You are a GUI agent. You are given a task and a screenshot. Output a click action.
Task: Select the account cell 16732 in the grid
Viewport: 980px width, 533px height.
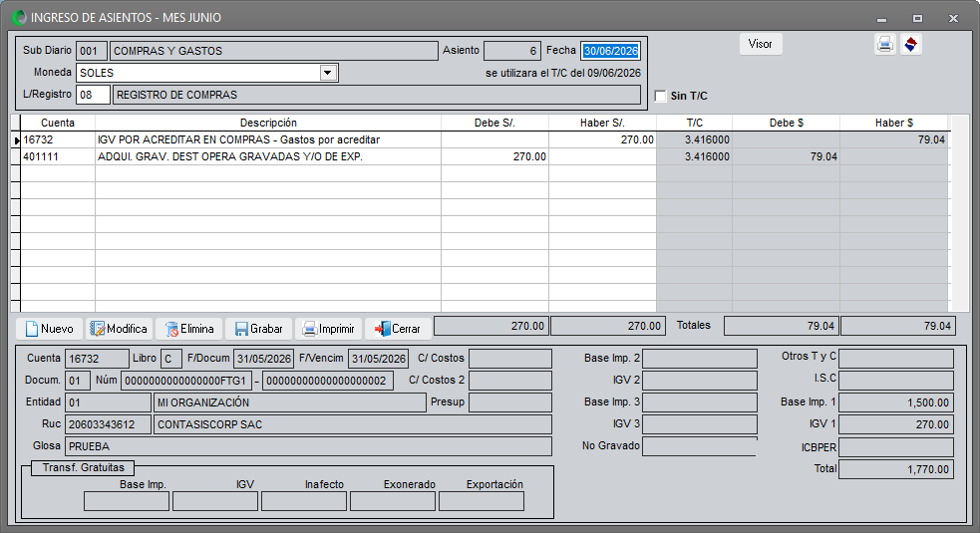tap(58, 139)
